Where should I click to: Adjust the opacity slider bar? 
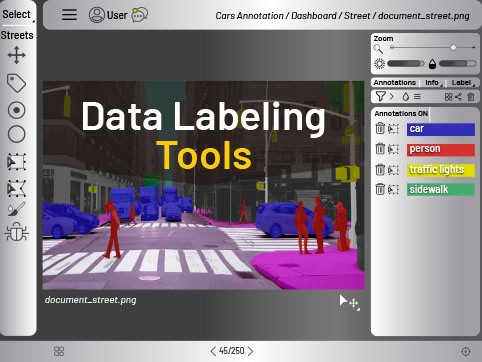pyautogui.click(x=458, y=64)
